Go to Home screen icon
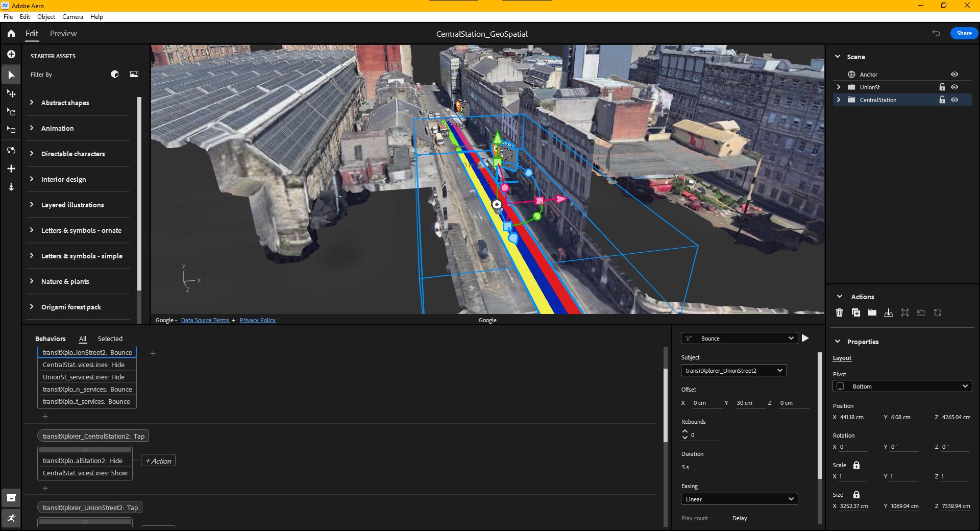Image resolution: width=980 pixels, height=531 pixels. point(11,34)
